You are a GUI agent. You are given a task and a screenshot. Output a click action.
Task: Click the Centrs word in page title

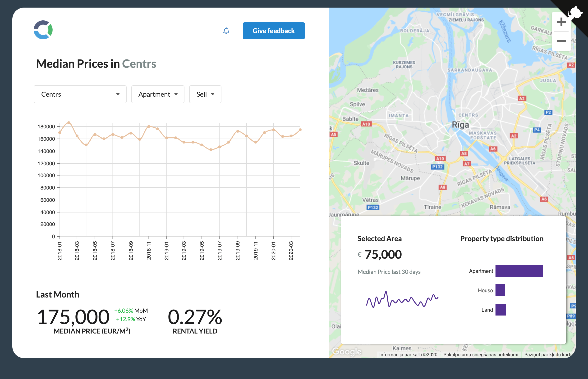pos(139,64)
